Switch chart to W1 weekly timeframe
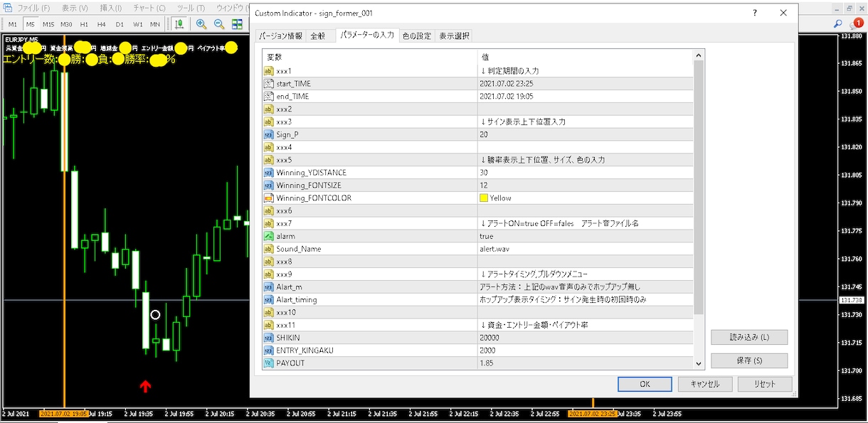 click(x=137, y=24)
